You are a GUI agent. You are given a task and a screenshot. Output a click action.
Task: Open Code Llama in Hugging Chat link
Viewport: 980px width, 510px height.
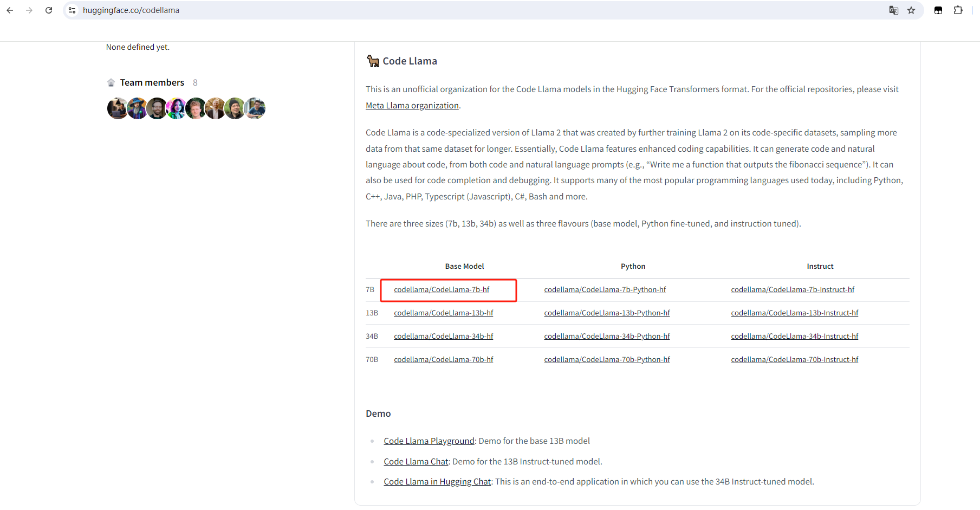(x=437, y=482)
